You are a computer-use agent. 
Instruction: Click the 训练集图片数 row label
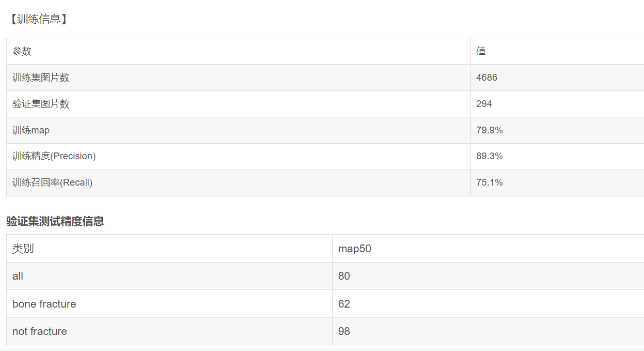click(41, 78)
